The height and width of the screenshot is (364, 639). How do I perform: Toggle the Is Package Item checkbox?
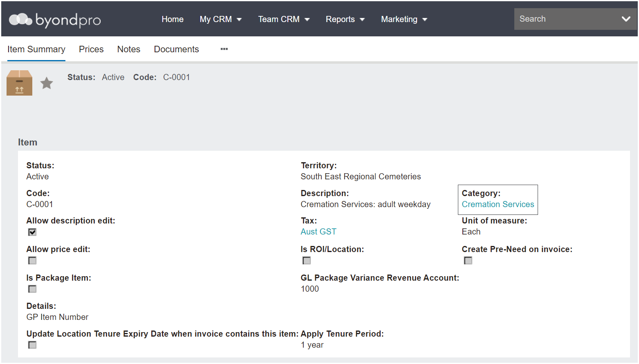coord(32,289)
